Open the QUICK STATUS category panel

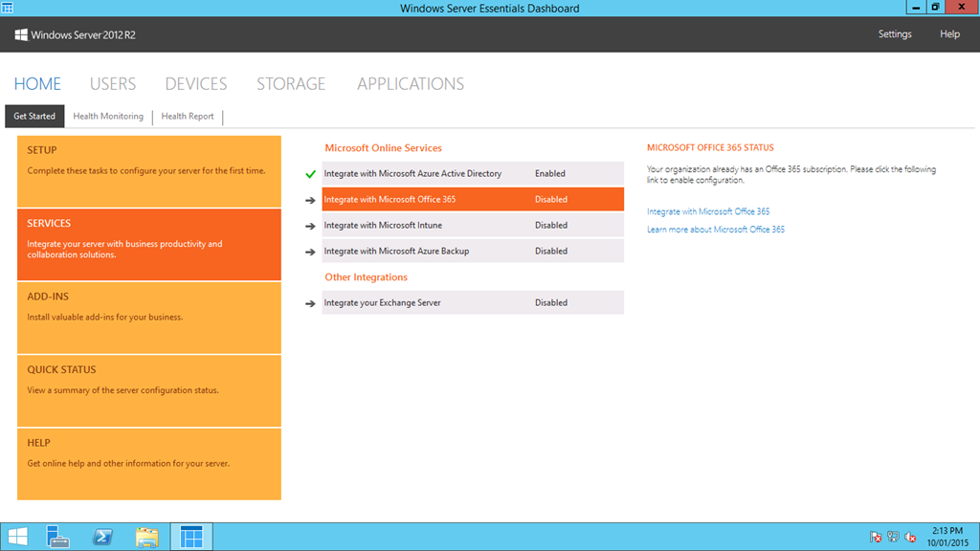pos(149,390)
